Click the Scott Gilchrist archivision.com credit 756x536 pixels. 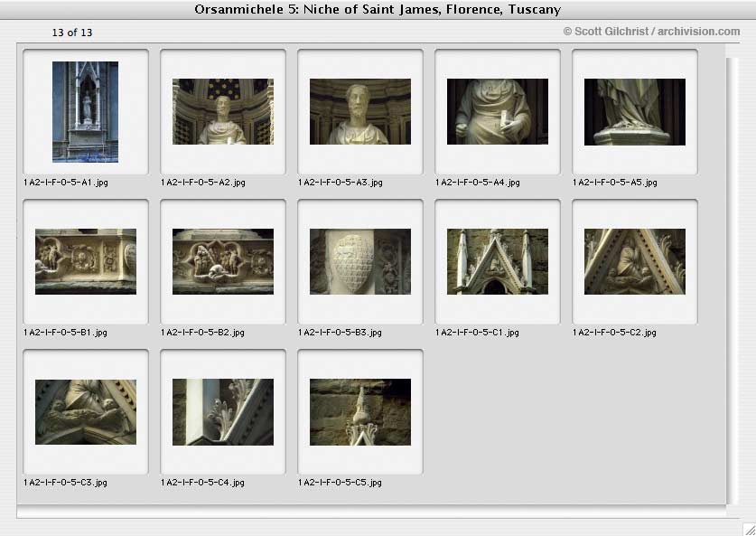pyautogui.click(x=651, y=32)
